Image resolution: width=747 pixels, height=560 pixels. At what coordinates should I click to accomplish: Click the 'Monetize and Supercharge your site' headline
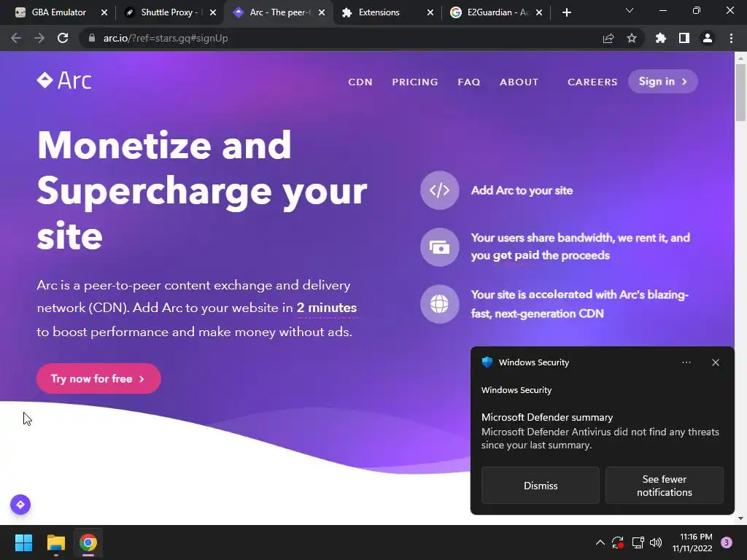pyautogui.click(x=202, y=190)
